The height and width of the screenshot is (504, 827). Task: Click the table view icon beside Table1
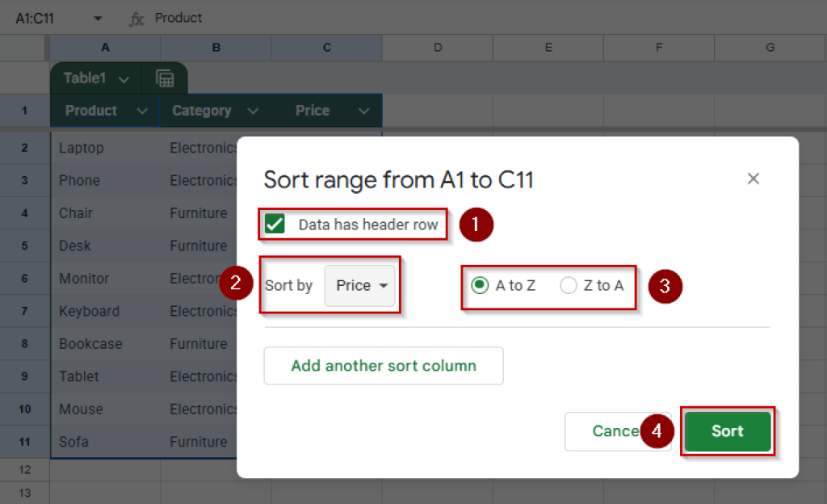(166, 78)
